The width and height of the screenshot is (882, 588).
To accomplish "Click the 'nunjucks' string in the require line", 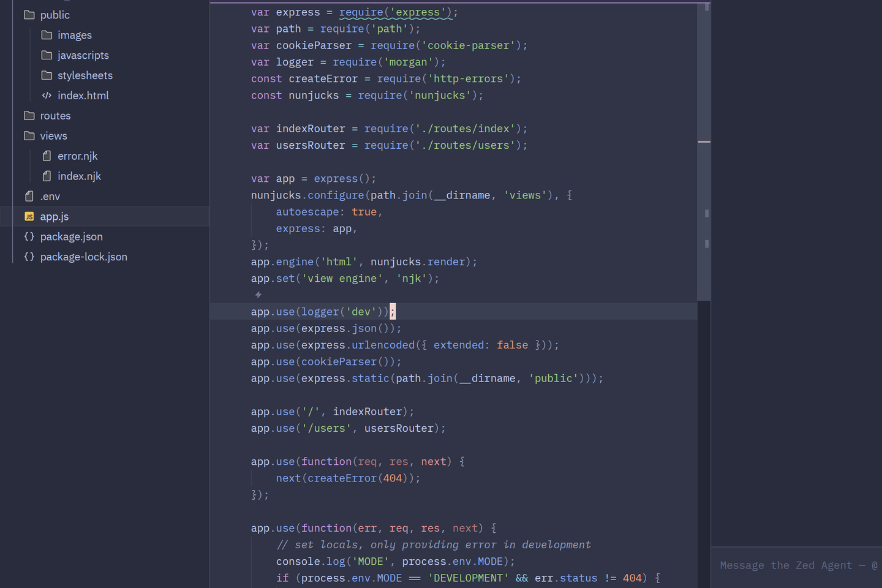I will (440, 96).
